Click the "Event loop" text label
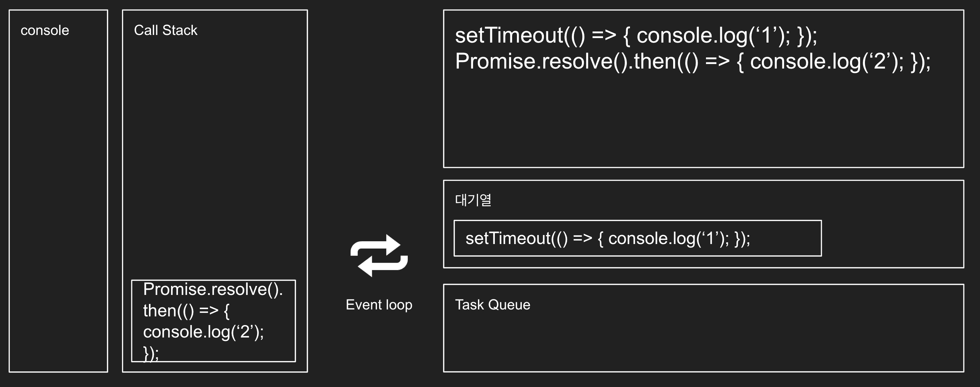The height and width of the screenshot is (387, 980). (x=379, y=305)
